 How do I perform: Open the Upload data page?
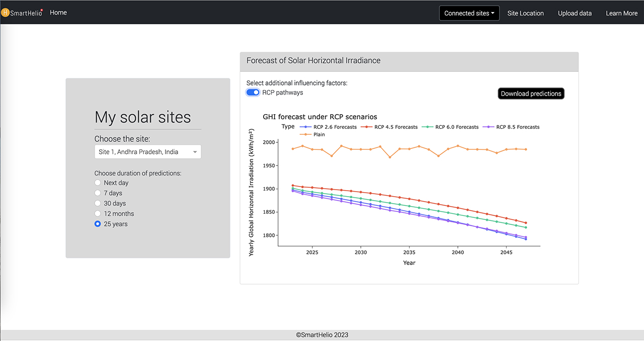[575, 13]
